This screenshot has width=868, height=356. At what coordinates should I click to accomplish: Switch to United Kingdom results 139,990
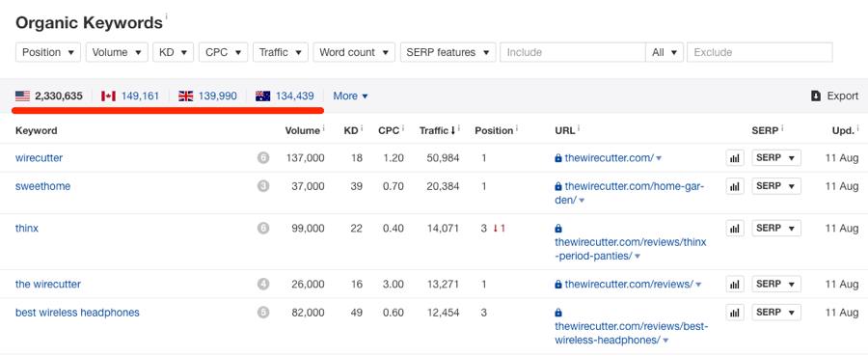point(207,96)
